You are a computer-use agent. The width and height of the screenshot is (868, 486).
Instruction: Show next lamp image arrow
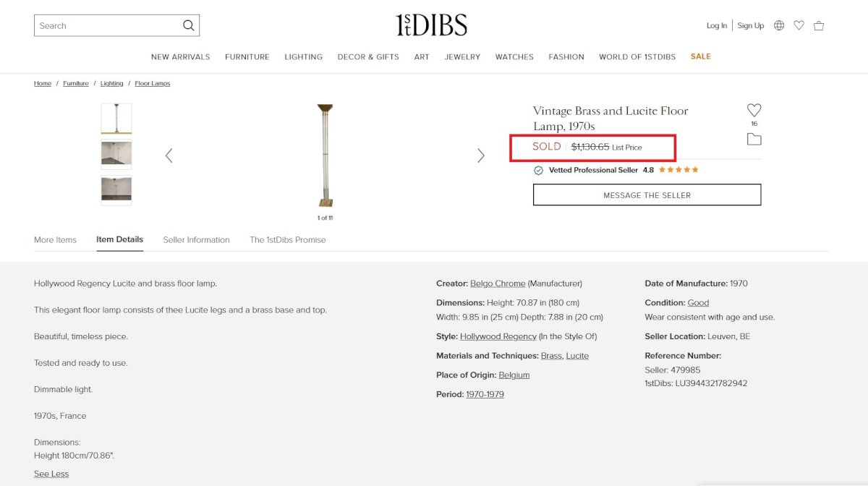pyautogui.click(x=481, y=155)
